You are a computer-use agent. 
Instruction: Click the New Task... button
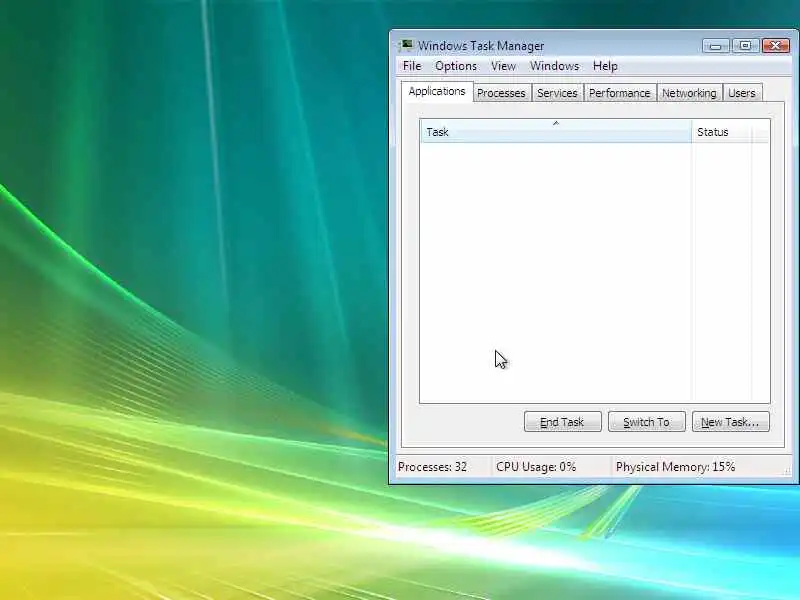pos(730,422)
